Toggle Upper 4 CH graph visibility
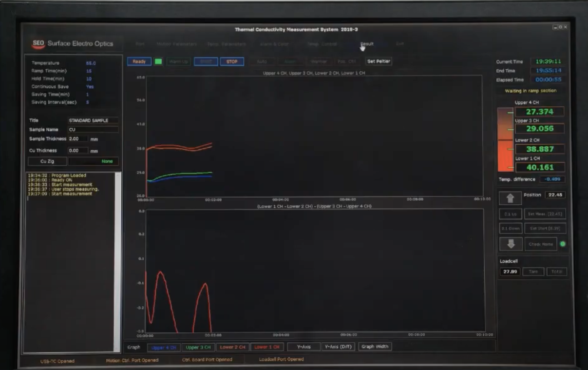 tap(164, 347)
